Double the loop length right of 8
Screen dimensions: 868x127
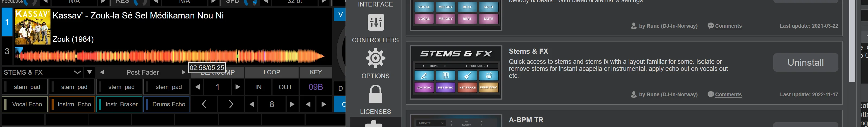click(x=292, y=104)
